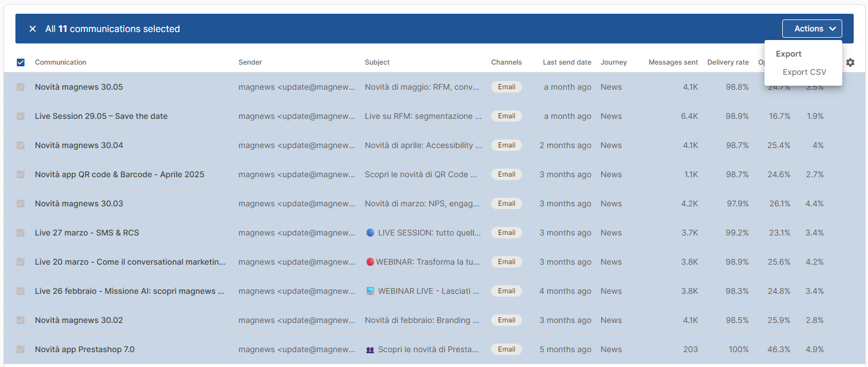
Task: Open table column settings gear
Action: tap(850, 62)
